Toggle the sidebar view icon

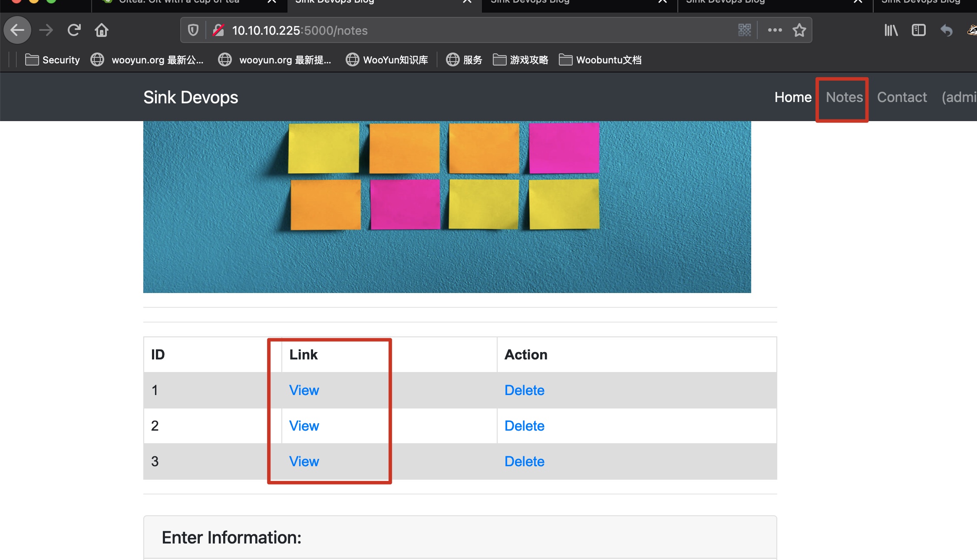click(919, 30)
